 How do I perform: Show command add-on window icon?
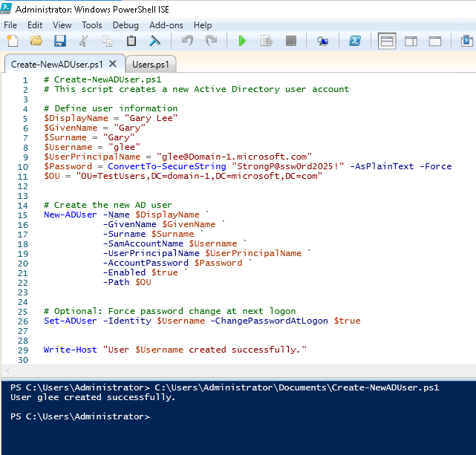click(467, 41)
